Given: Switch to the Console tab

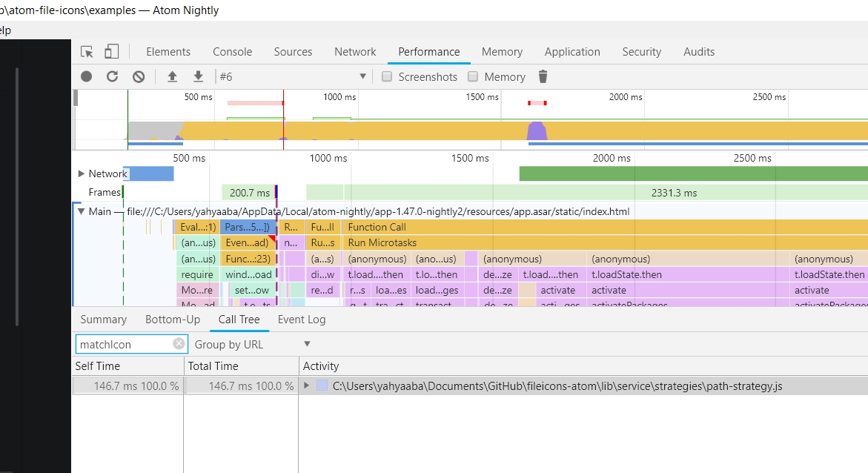Looking at the screenshot, I should 233,51.
